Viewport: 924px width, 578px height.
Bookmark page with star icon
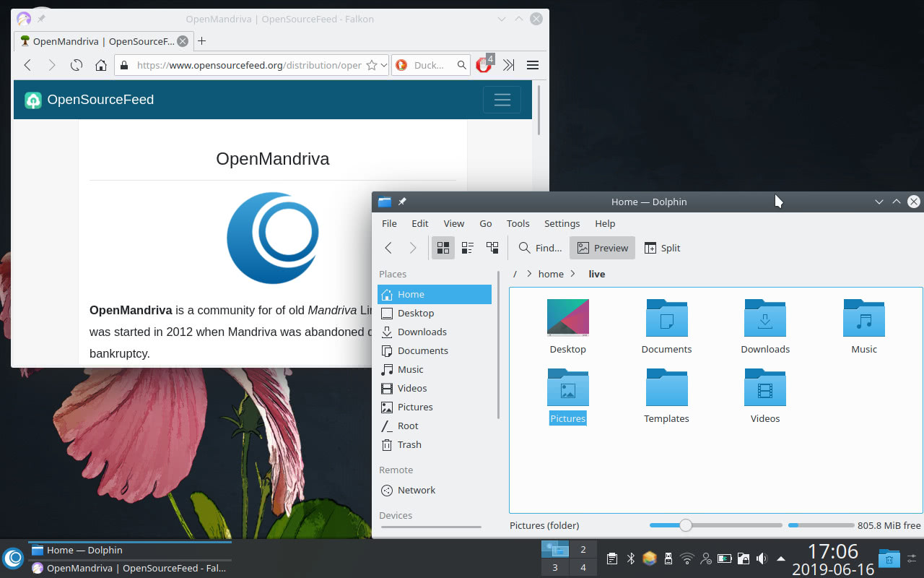point(372,65)
